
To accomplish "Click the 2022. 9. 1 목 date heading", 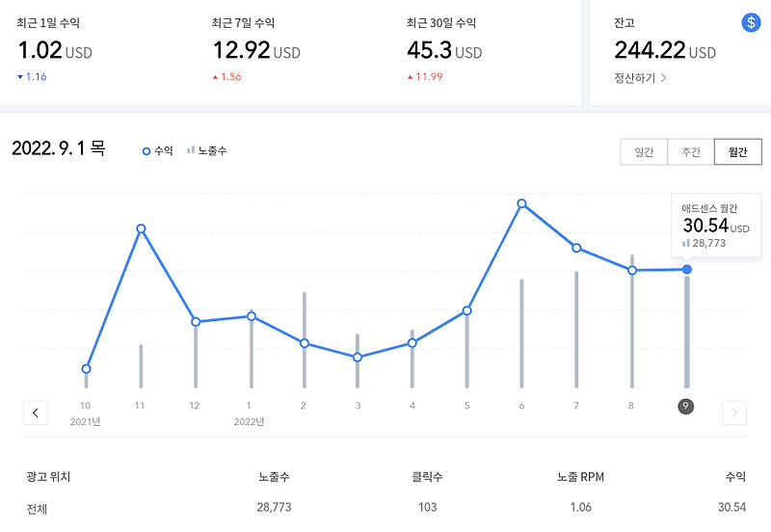I will (x=59, y=148).
